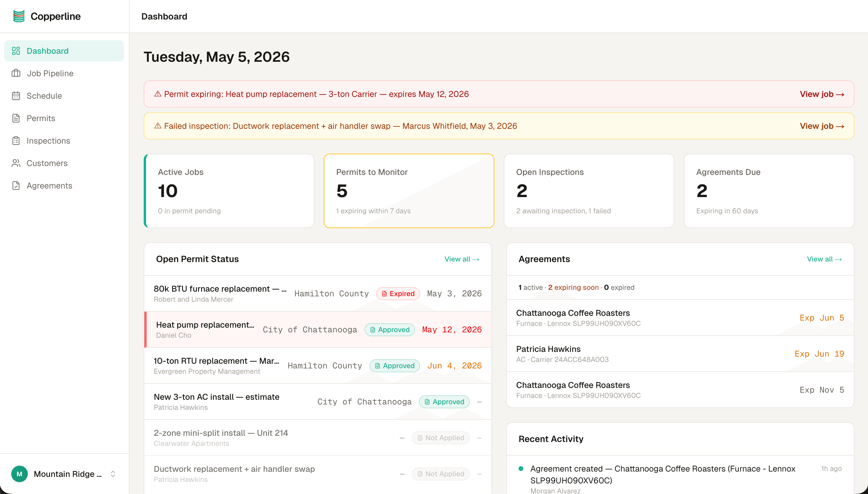Go to Schedule in the sidebar

point(64,96)
